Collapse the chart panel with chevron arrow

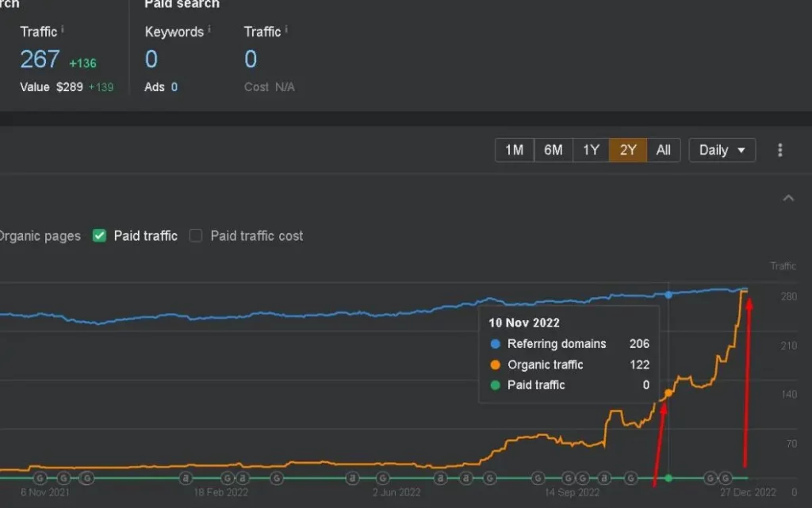pyautogui.click(x=788, y=198)
